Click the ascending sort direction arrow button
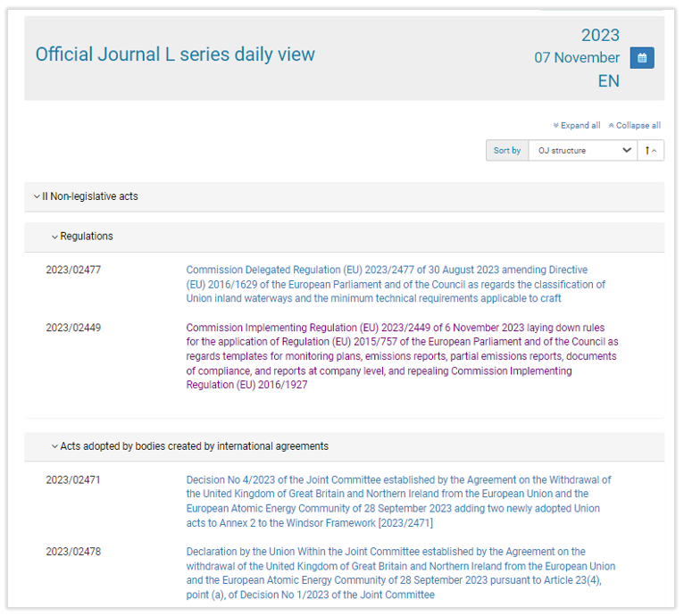Viewport: 684px width, 616px height. 649,151
